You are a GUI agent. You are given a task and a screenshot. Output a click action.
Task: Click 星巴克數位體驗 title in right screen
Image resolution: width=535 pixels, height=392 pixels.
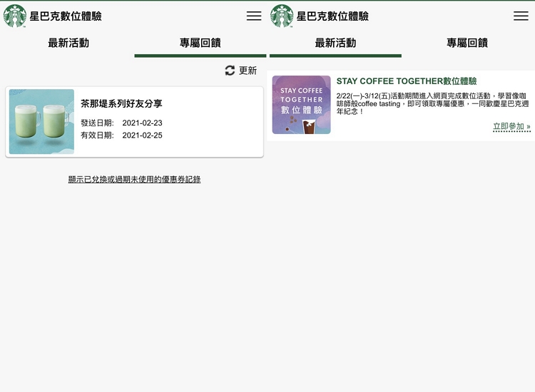pyautogui.click(x=332, y=16)
